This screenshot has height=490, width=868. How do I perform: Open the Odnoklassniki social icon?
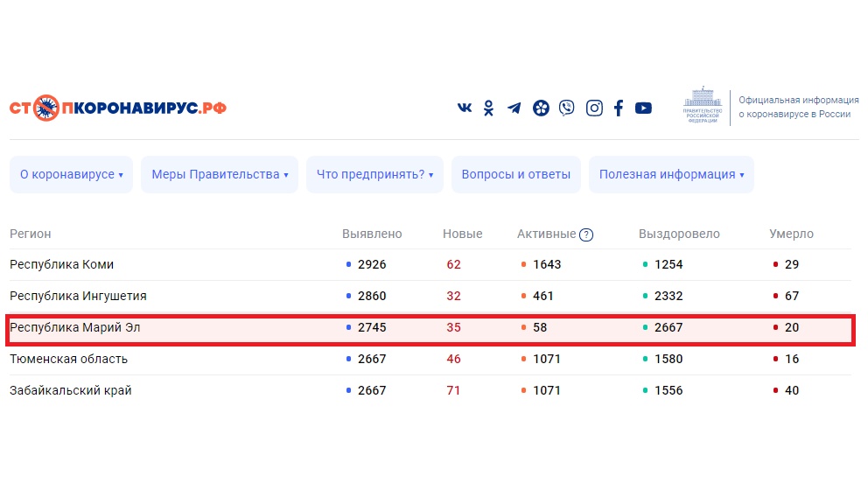pyautogui.click(x=489, y=108)
